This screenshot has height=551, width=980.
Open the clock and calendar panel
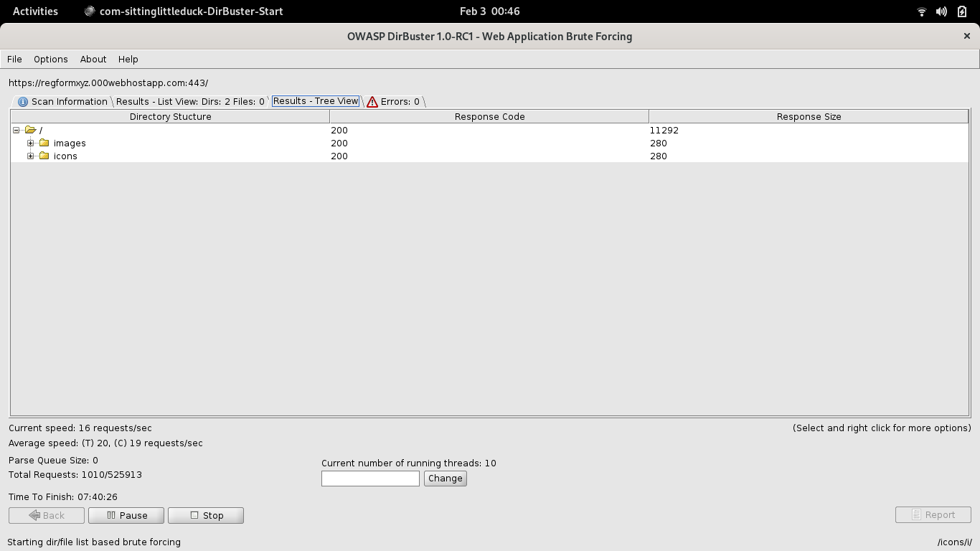click(490, 11)
